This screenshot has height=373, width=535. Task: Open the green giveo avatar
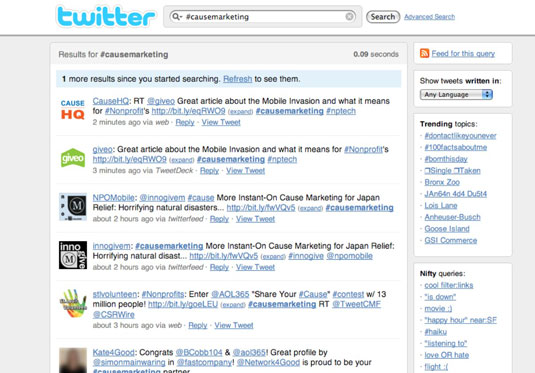click(x=73, y=158)
